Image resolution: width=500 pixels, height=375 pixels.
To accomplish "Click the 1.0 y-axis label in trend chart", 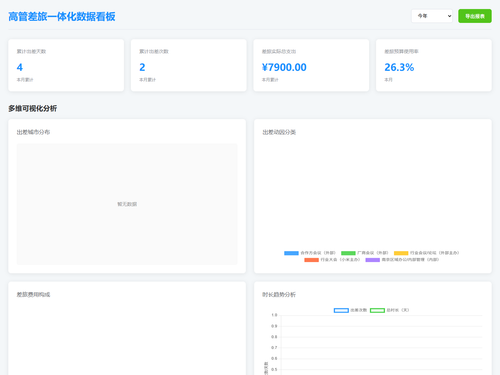I will pyautogui.click(x=274, y=315).
